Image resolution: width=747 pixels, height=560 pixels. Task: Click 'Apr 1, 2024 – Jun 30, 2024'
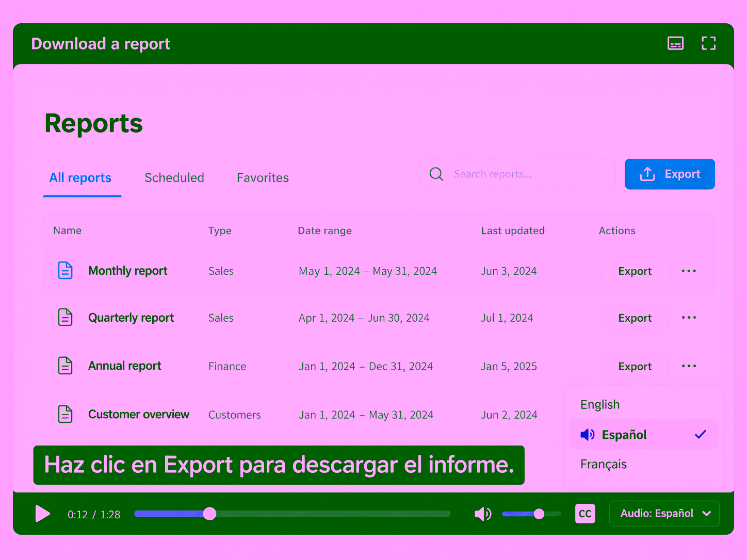[364, 318]
